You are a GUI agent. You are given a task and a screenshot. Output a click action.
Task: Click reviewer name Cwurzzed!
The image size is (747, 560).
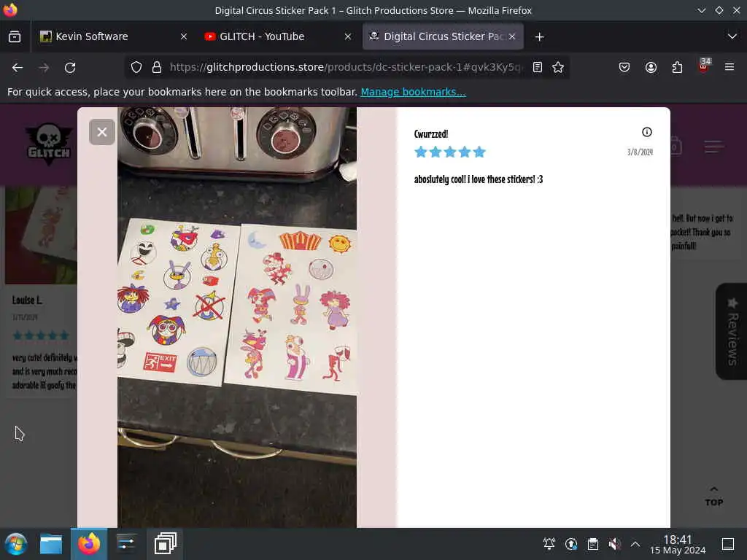click(x=430, y=134)
